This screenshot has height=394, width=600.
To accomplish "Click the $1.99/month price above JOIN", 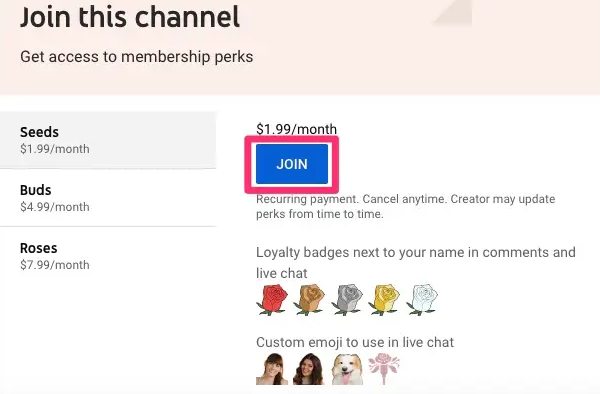I will click(x=296, y=129).
